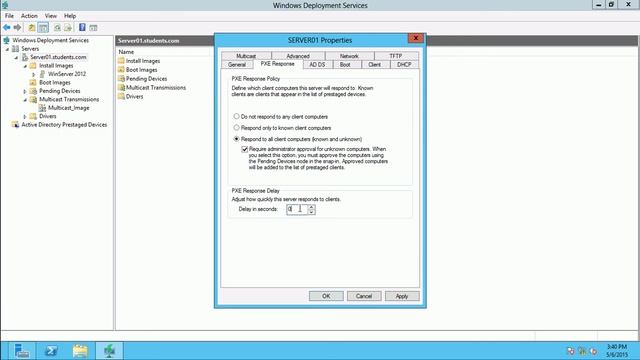
Task: Collapse the Install Images tree node
Action: coord(25,66)
